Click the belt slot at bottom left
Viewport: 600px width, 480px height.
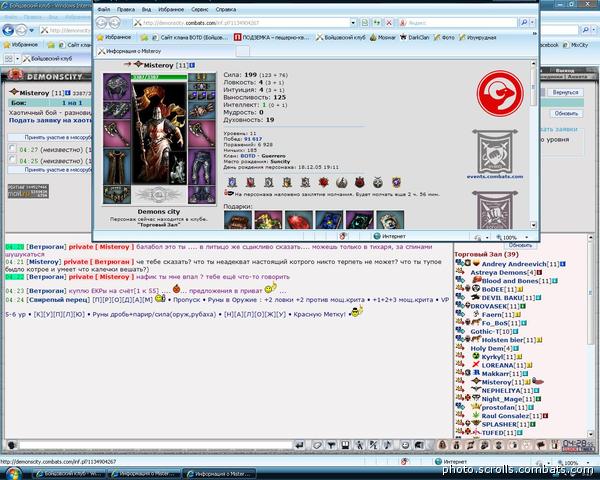pos(117,194)
